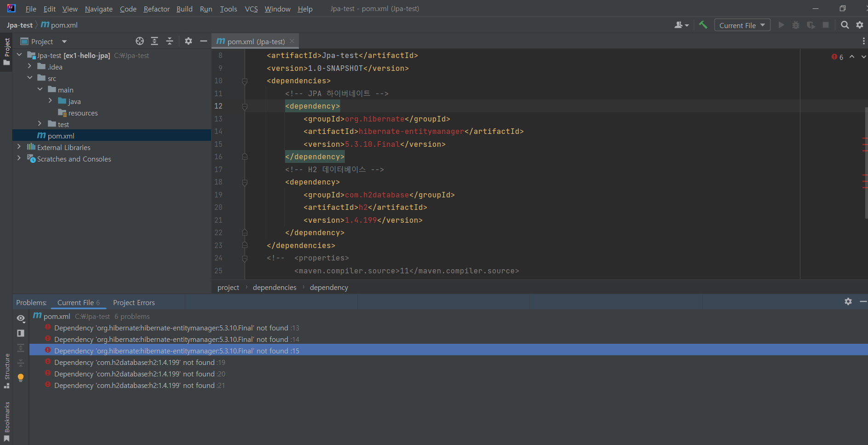Click quick fix light bulb icon
The height and width of the screenshot is (445, 868).
(x=21, y=378)
